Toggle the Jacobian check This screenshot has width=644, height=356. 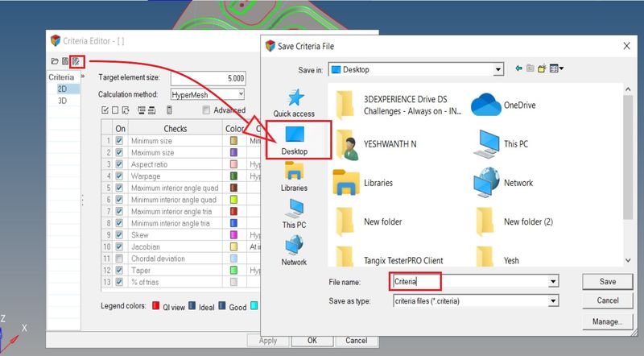[119, 246]
